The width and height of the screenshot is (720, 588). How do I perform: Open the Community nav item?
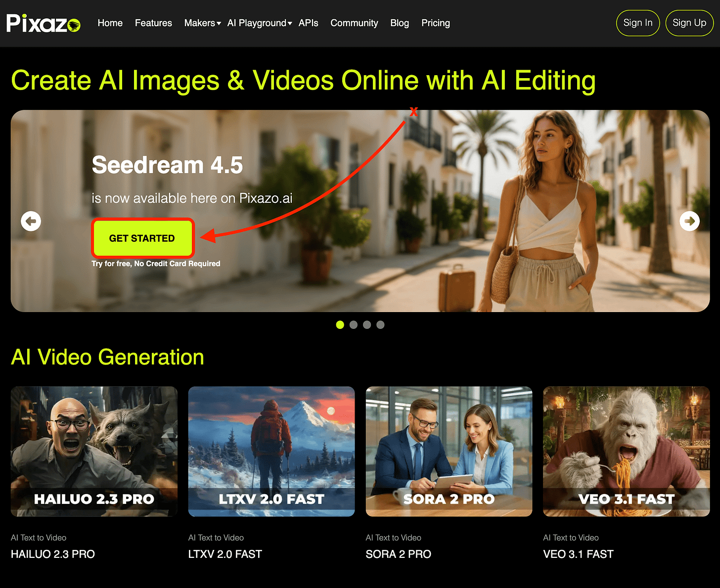click(354, 23)
